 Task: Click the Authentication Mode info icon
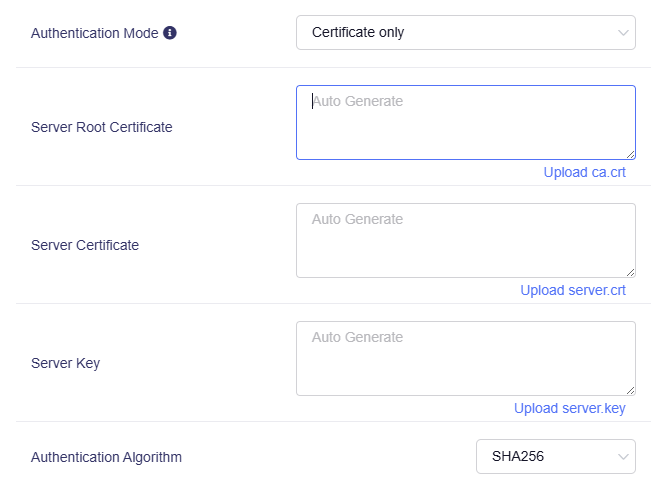coord(170,33)
